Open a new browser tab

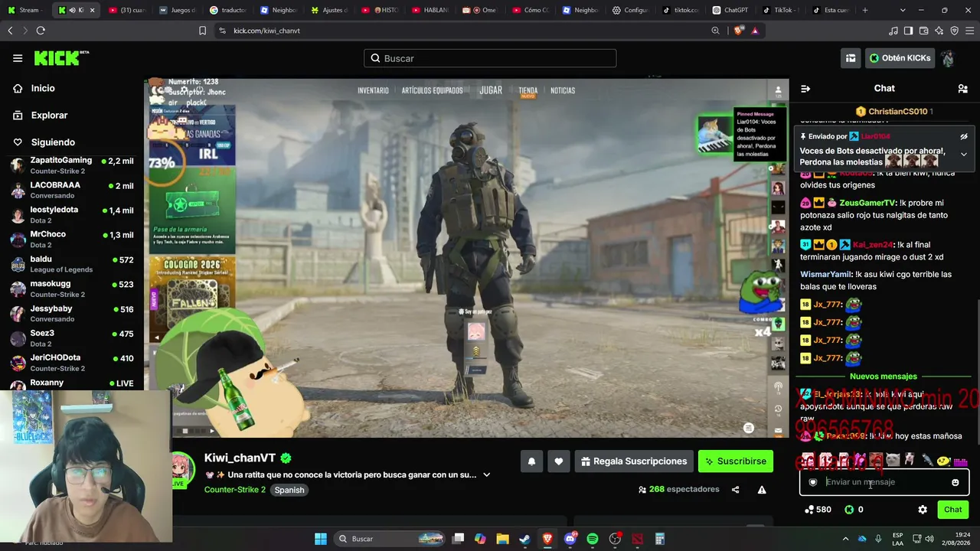(x=865, y=10)
